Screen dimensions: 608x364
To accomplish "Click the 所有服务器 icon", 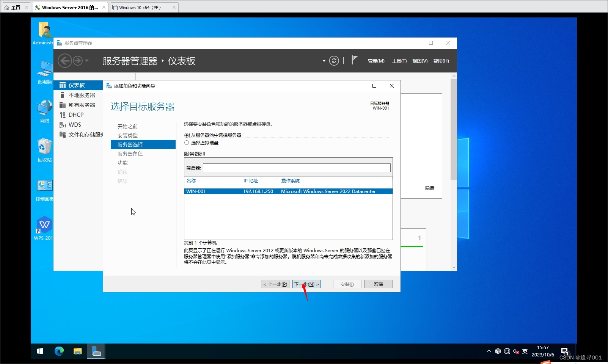I will pyautogui.click(x=63, y=105).
